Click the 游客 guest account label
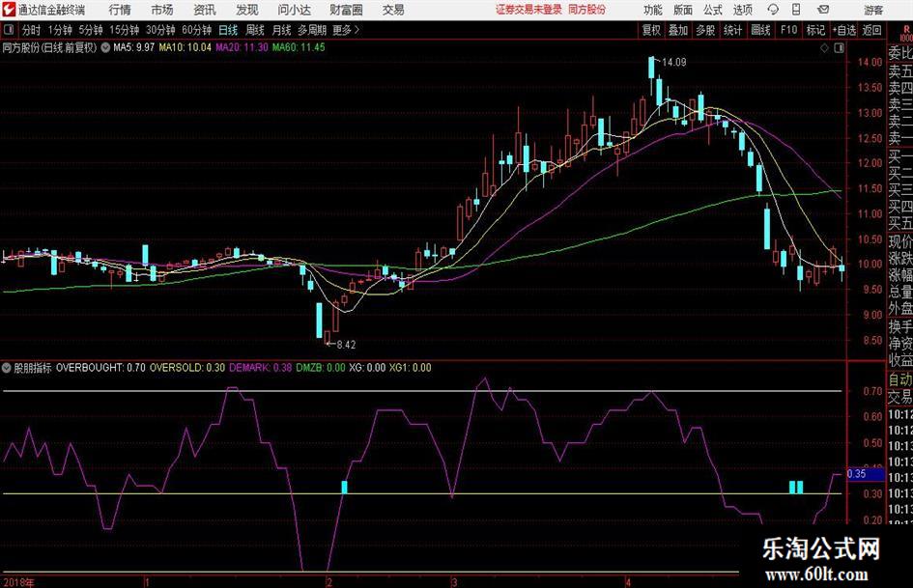This screenshot has width=913, height=588. pos(873,10)
